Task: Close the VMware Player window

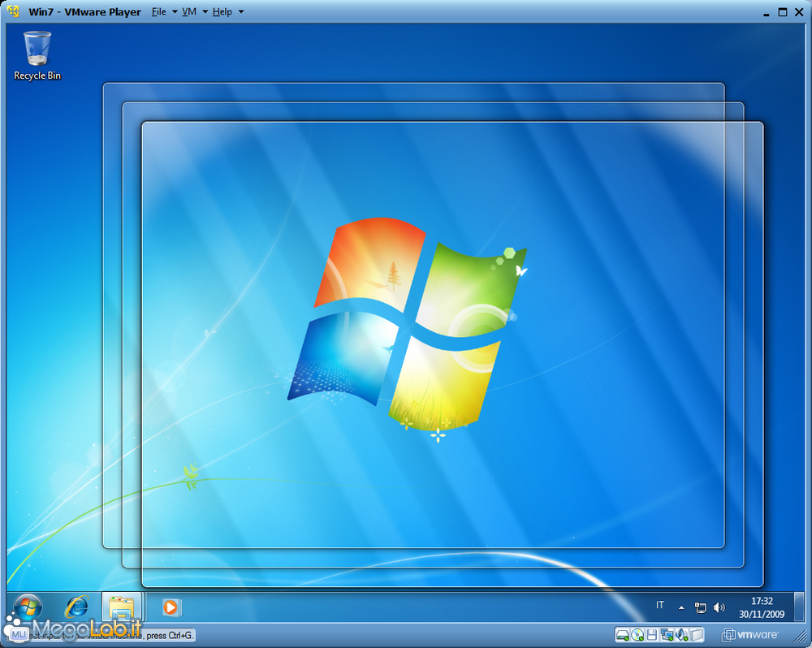Action: (799, 12)
